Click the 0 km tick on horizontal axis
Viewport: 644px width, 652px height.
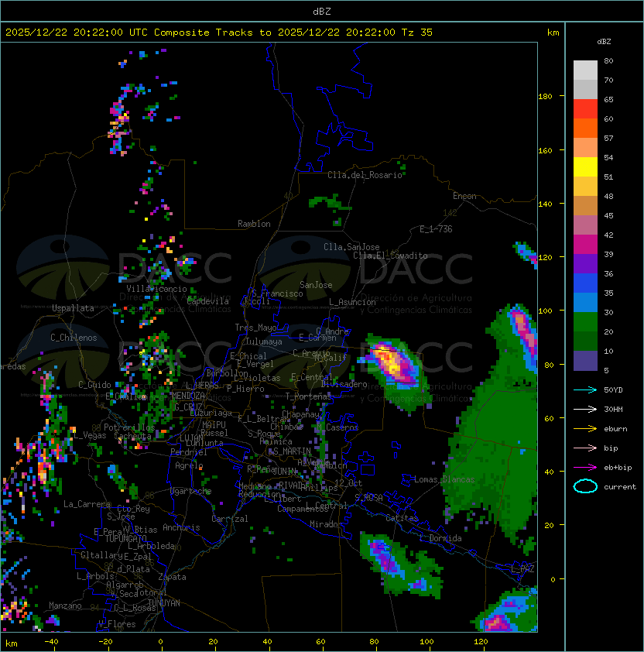(x=160, y=642)
